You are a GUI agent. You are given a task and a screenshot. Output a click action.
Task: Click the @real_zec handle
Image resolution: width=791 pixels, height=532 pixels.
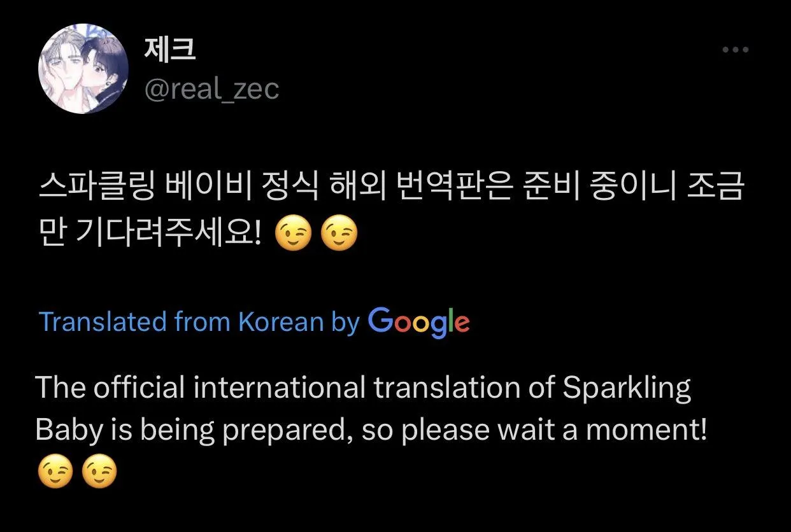[x=212, y=90]
